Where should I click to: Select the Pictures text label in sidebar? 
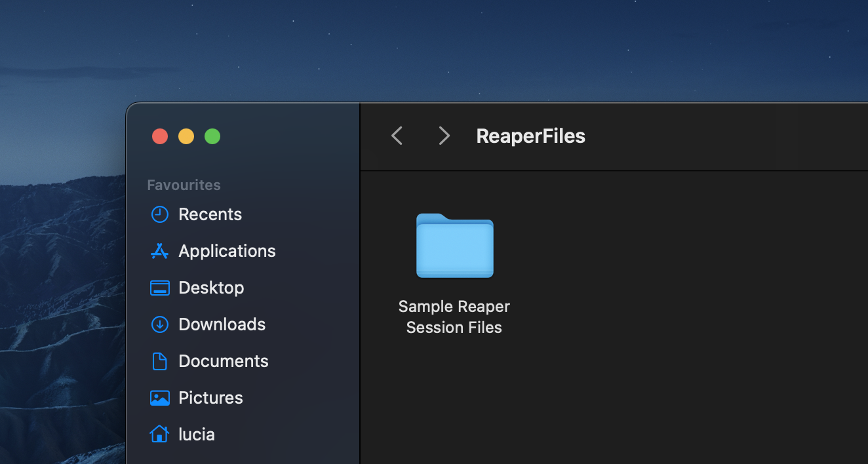(x=210, y=398)
